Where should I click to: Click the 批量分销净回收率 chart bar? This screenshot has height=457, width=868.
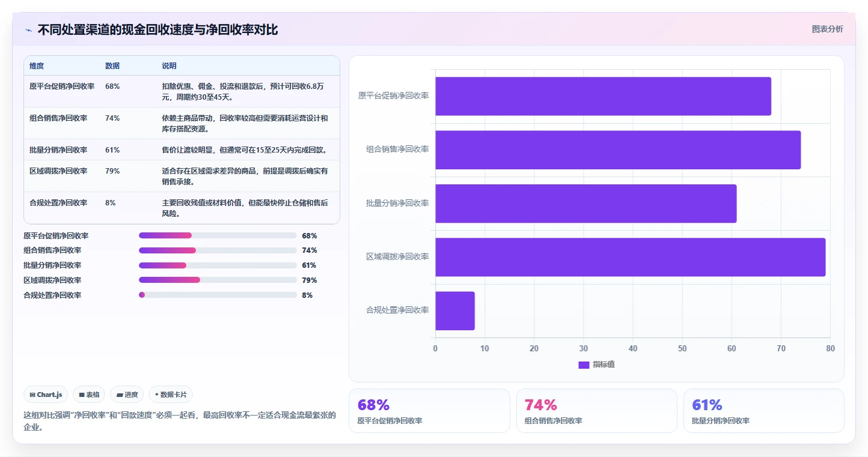pos(586,204)
